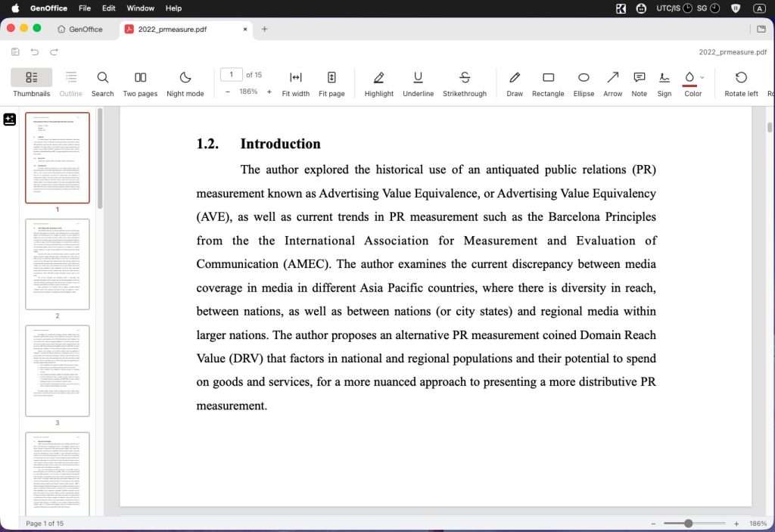Viewport: 775px width, 532px height.
Task: Fit whole page in view
Action: coord(331,83)
